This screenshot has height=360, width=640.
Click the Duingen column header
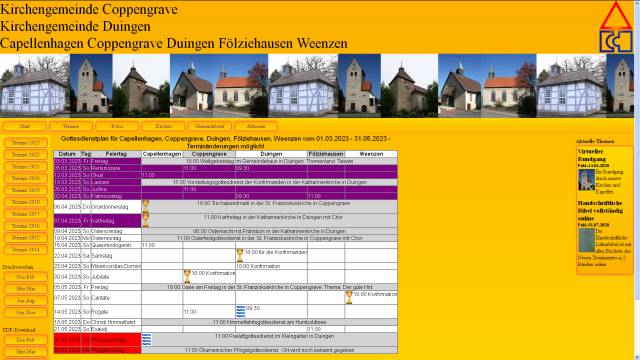[x=271, y=154]
